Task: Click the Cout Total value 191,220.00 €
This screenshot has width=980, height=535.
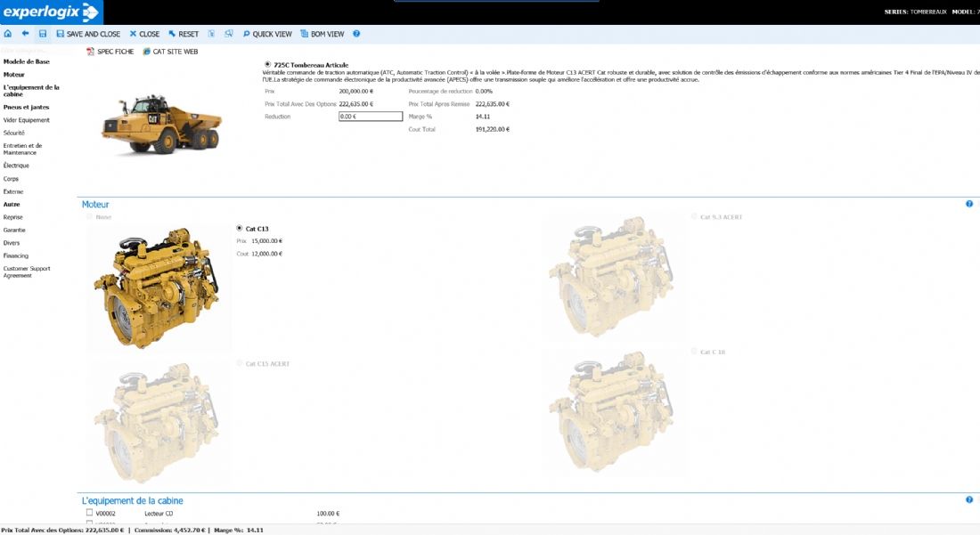Action: [493, 129]
